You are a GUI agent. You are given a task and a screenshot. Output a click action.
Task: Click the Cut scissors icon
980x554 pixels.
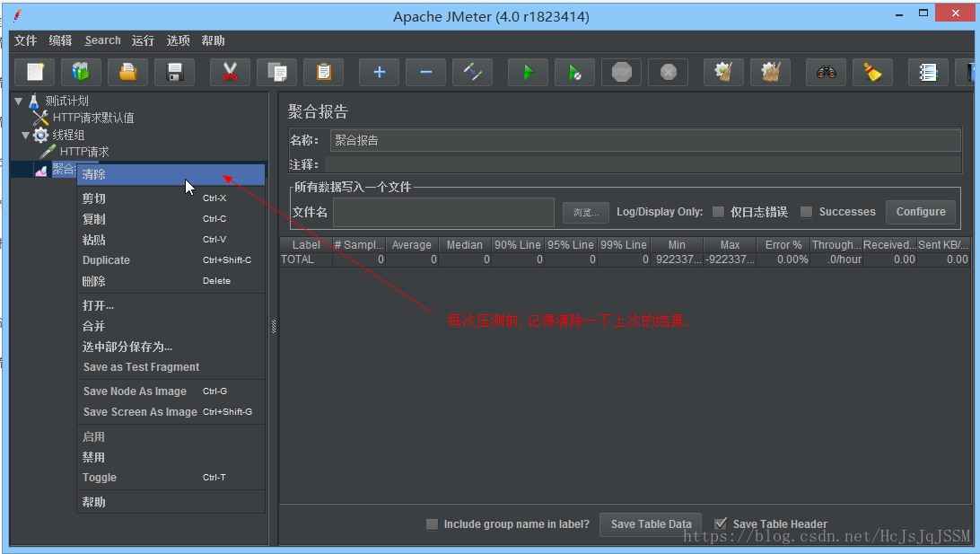(x=230, y=72)
